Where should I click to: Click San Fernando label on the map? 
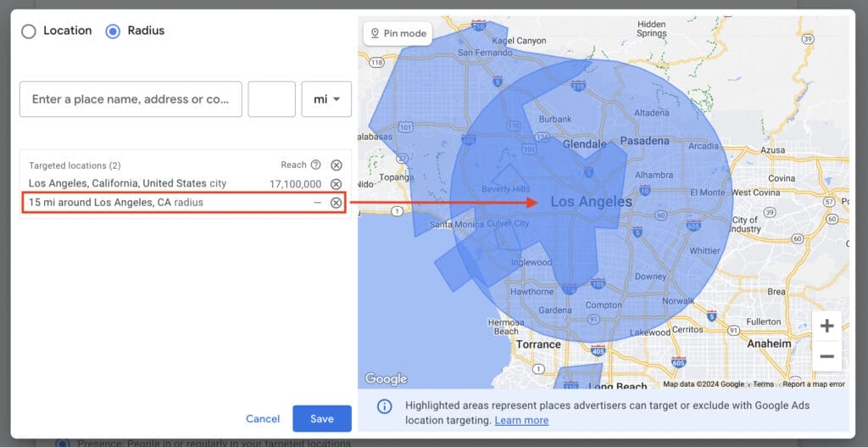(x=485, y=53)
